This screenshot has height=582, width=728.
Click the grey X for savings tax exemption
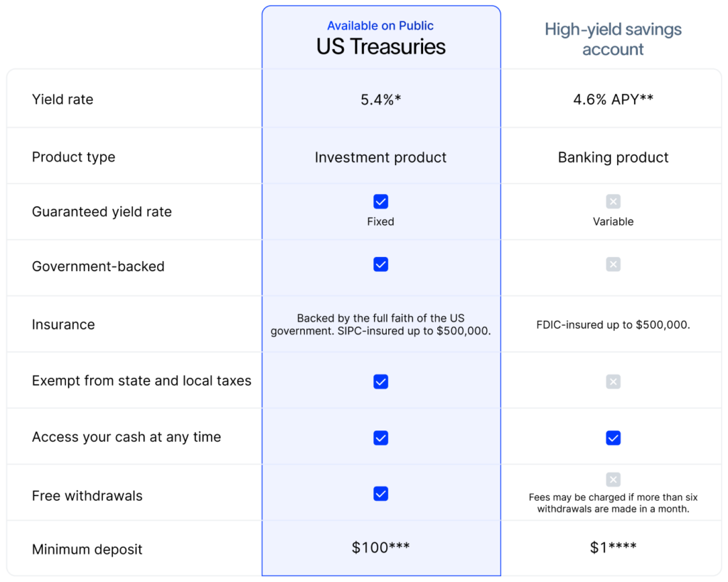(613, 382)
